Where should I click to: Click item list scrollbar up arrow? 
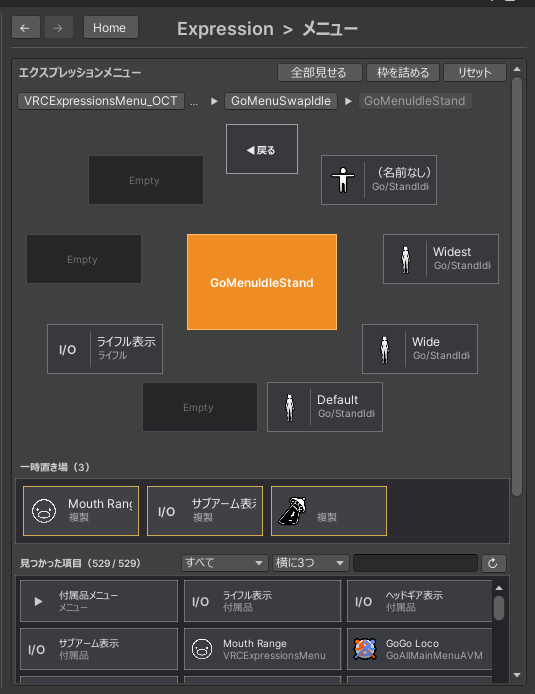click(x=499, y=588)
